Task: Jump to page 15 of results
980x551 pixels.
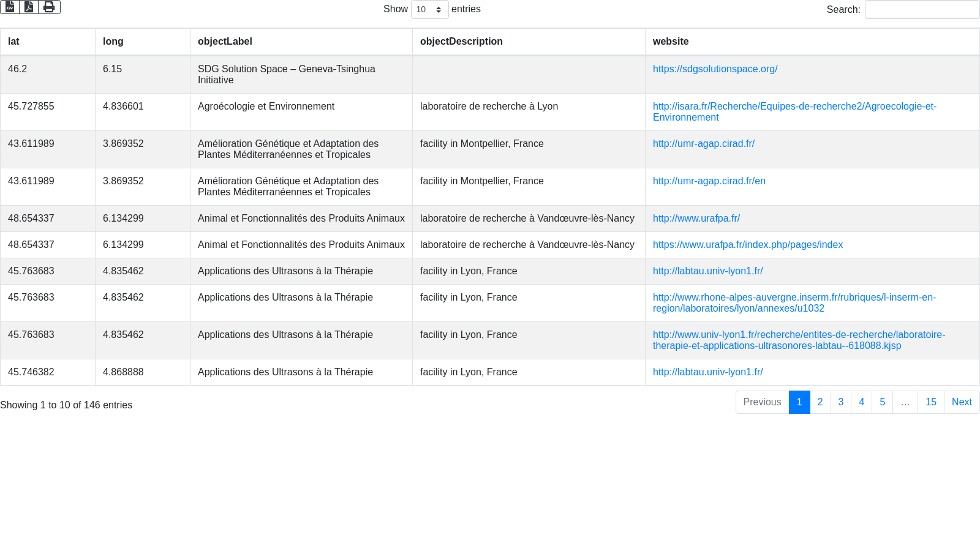Action: [930, 402]
